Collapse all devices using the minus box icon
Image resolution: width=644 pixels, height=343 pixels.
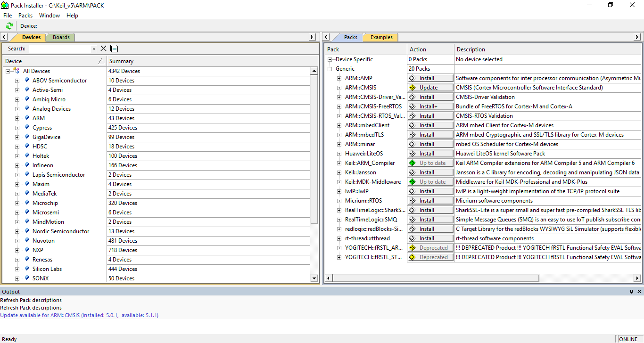point(114,49)
